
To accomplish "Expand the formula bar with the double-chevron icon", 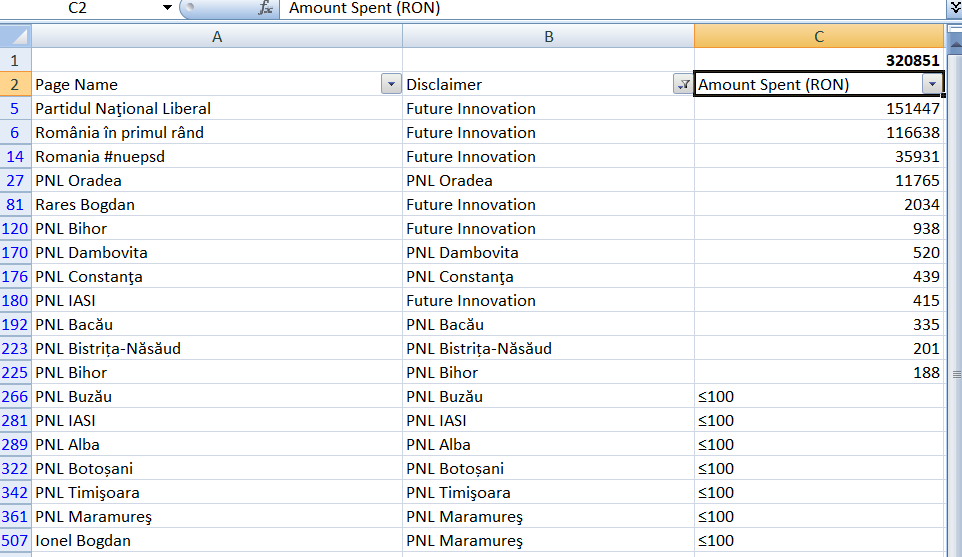I will [955, 7].
